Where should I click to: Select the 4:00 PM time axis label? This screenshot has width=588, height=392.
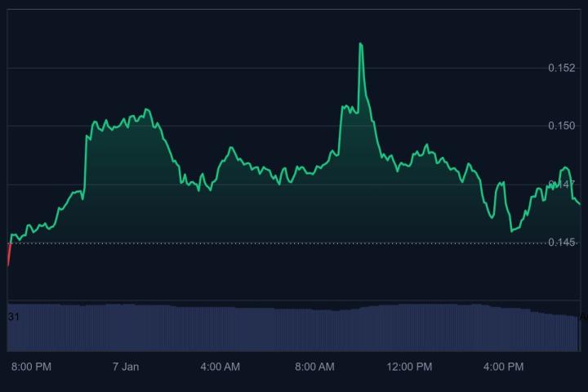coord(504,367)
